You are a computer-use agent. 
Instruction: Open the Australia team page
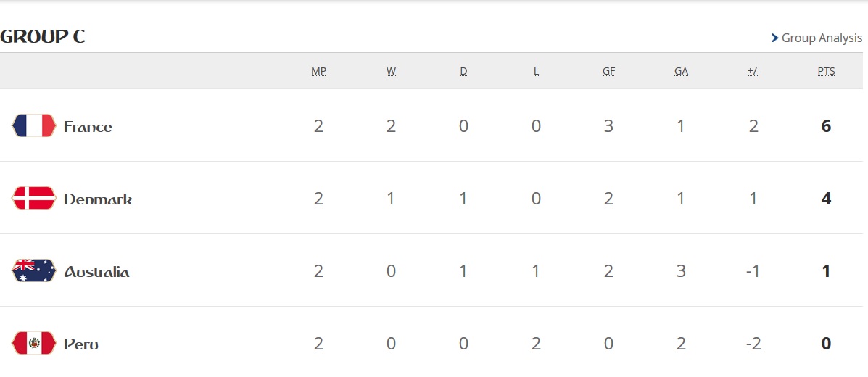click(97, 272)
